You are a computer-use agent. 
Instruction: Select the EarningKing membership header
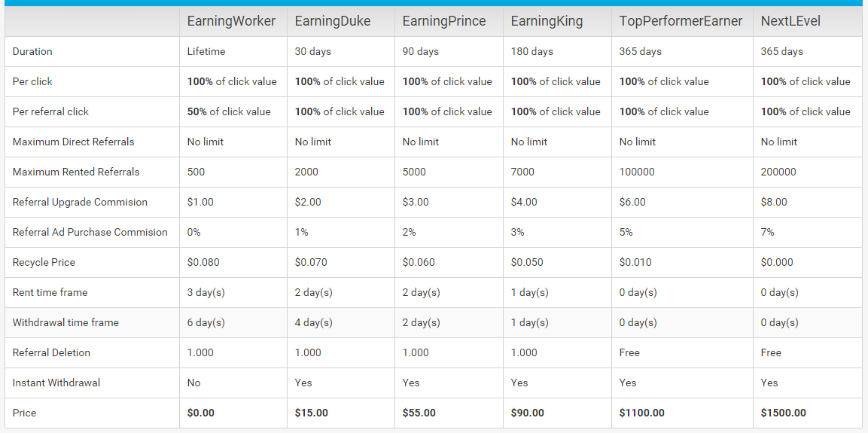(547, 21)
